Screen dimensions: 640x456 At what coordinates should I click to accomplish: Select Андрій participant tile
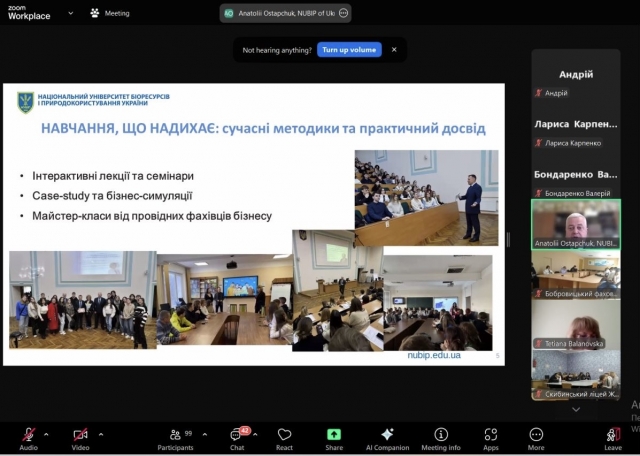coord(576,74)
